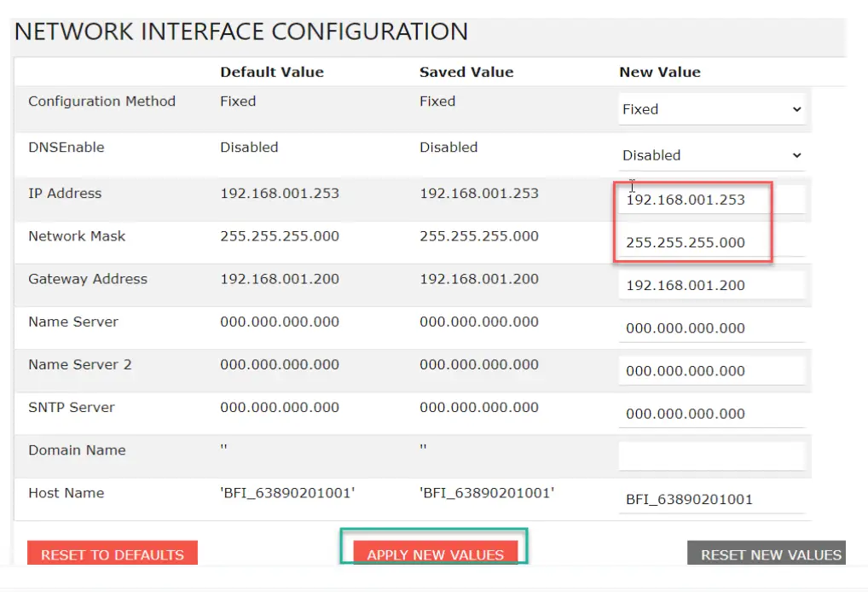The width and height of the screenshot is (868, 592).
Task: Click the Default Value column header
Action: coord(271,72)
